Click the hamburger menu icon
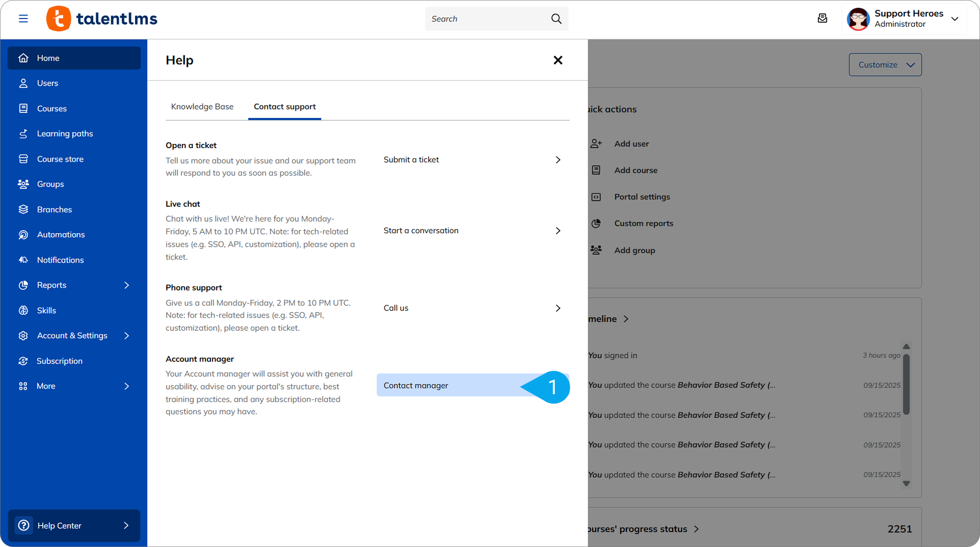 coord(23,19)
